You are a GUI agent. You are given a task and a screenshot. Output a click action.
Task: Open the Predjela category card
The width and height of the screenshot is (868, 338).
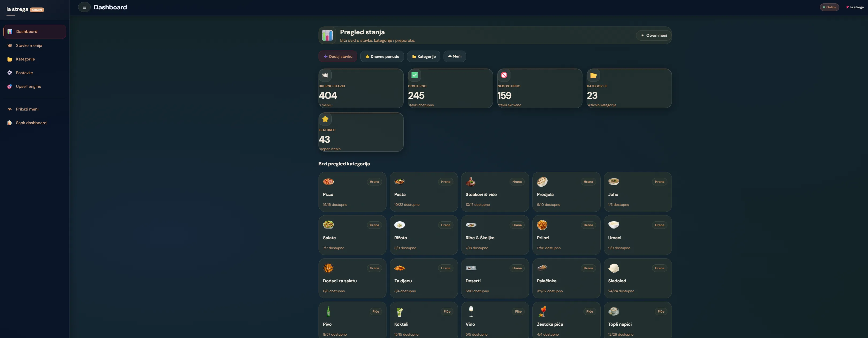point(566,192)
